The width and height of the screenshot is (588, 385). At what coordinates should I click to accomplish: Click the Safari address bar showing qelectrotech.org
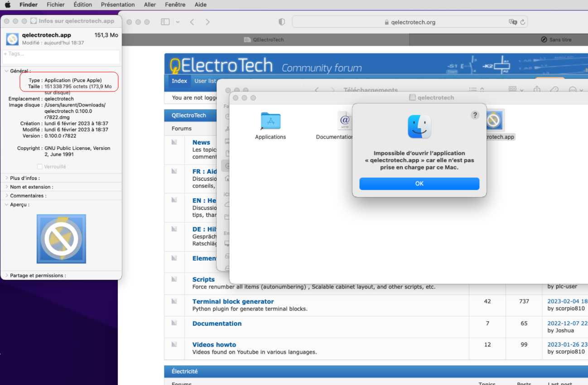(x=410, y=22)
